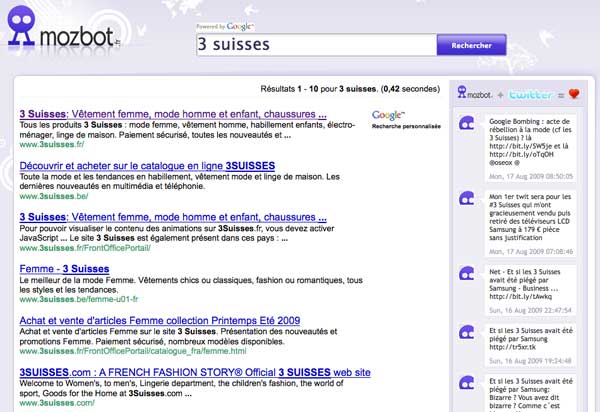Click avatar beside tweet with tr5xr.tk link
Screen dimensions: 600x412
click(467, 332)
